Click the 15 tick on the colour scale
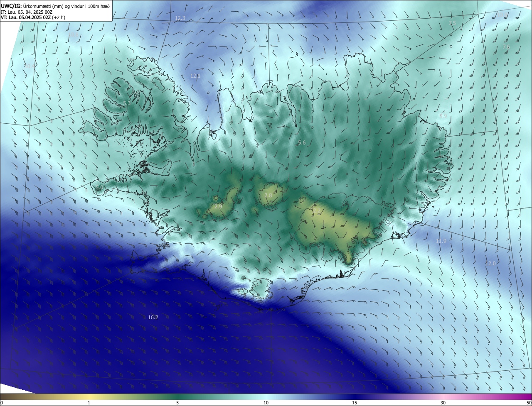This screenshot has height=406, width=532. click(x=355, y=403)
